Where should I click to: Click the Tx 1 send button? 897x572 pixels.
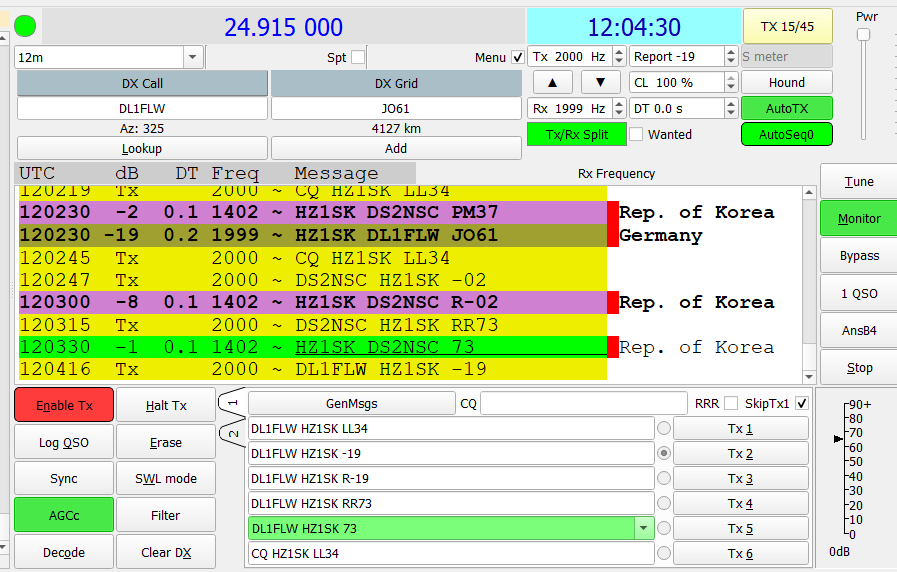pyautogui.click(x=741, y=428)
